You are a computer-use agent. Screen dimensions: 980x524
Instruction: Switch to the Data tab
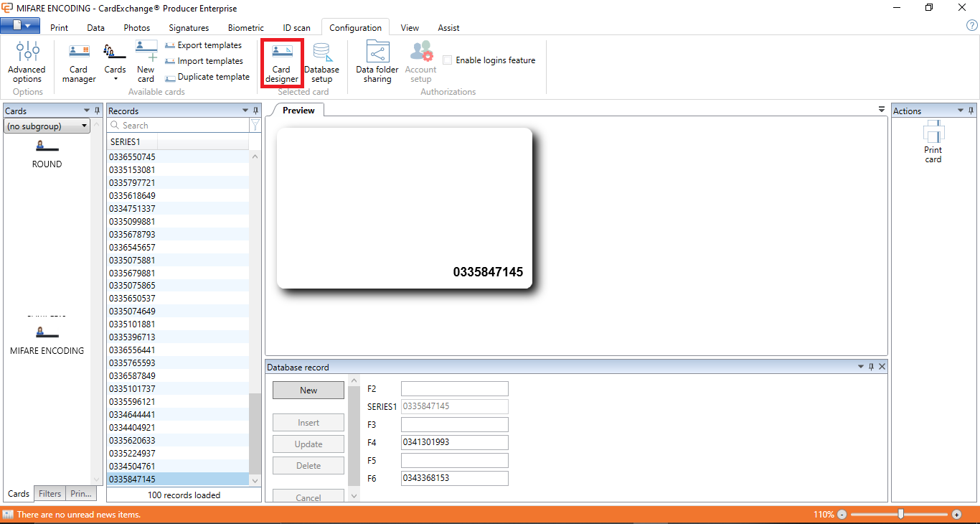(x=95, y=28)
